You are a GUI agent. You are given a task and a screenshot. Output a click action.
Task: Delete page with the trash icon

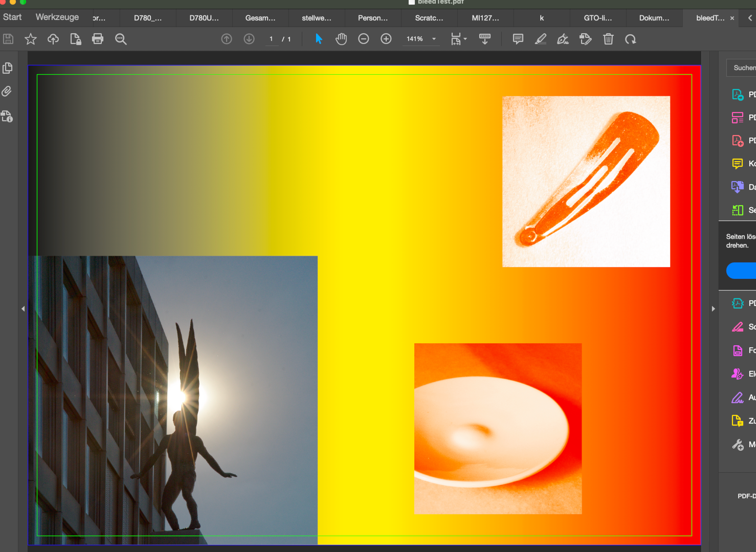coord(608,39)
